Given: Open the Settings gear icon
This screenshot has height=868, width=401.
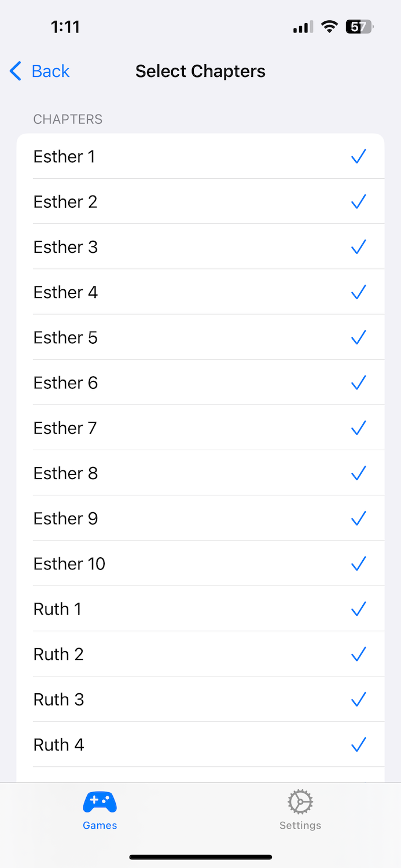Looking at the screenshot, I should click(300, 803).
